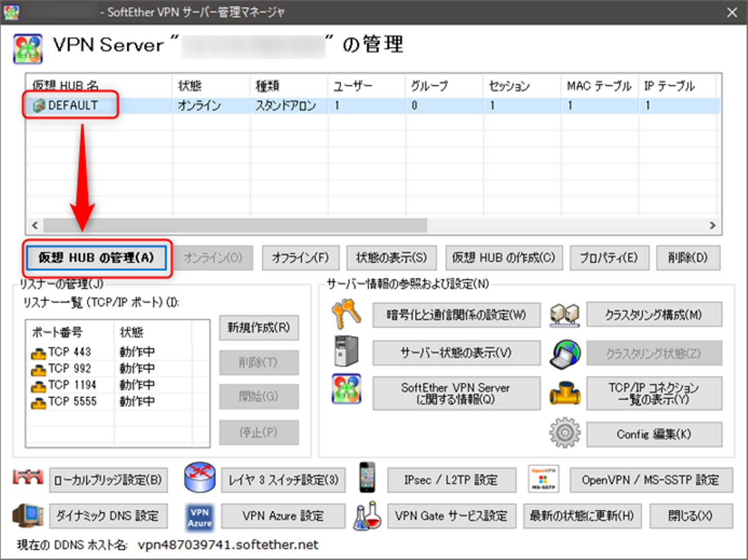Click 仮想 HUB の作成(C) button
Screen dimensions: 748x560
[504, 258]
